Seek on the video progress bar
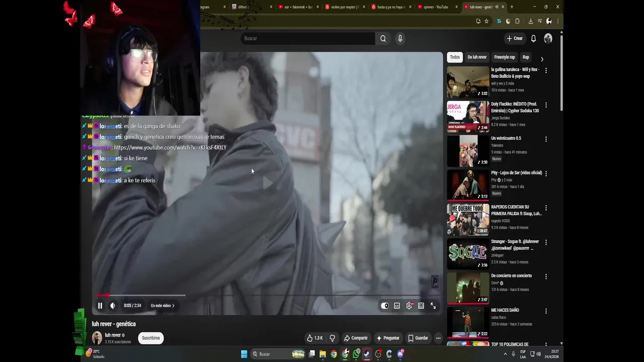The width and height of the screenshot is (644, 362). (267, 296)
